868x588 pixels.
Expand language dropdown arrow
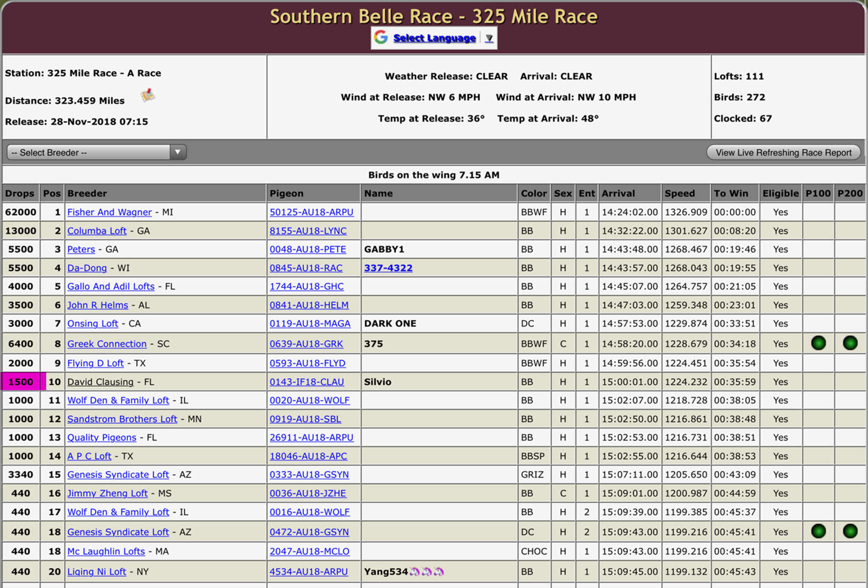click(489, 38)
